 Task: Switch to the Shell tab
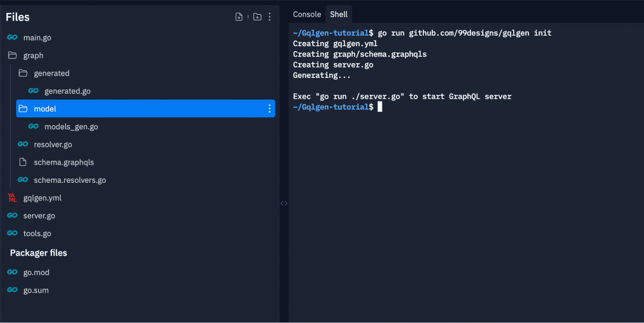[339, 14]
